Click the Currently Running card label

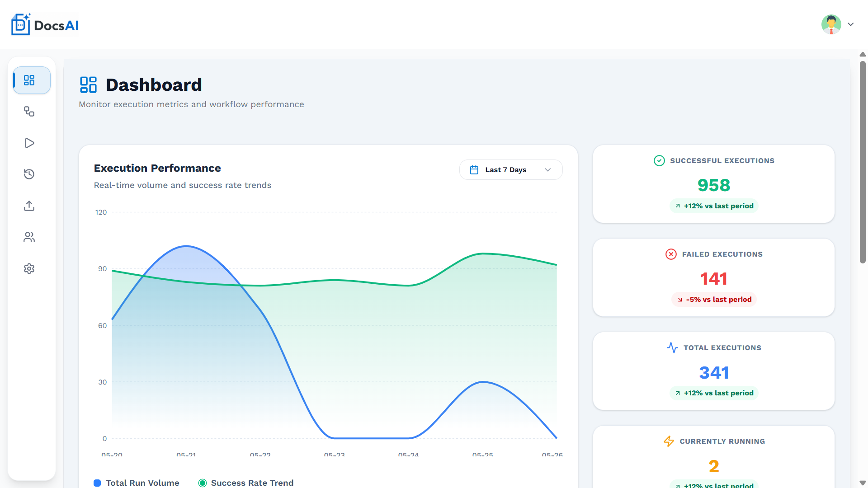pos(722,441)
